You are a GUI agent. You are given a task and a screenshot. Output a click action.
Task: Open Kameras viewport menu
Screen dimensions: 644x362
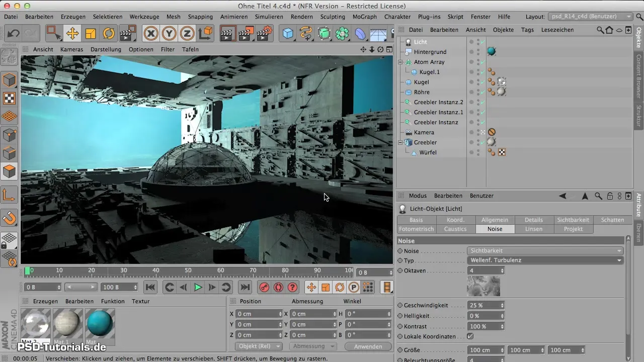pyautogui.click(x=71, y=49)
